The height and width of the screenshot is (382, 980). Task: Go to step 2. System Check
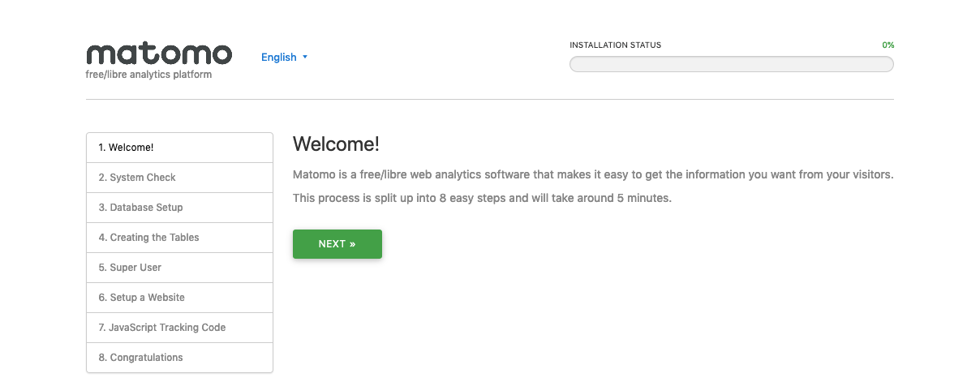(x=179, y=178)
